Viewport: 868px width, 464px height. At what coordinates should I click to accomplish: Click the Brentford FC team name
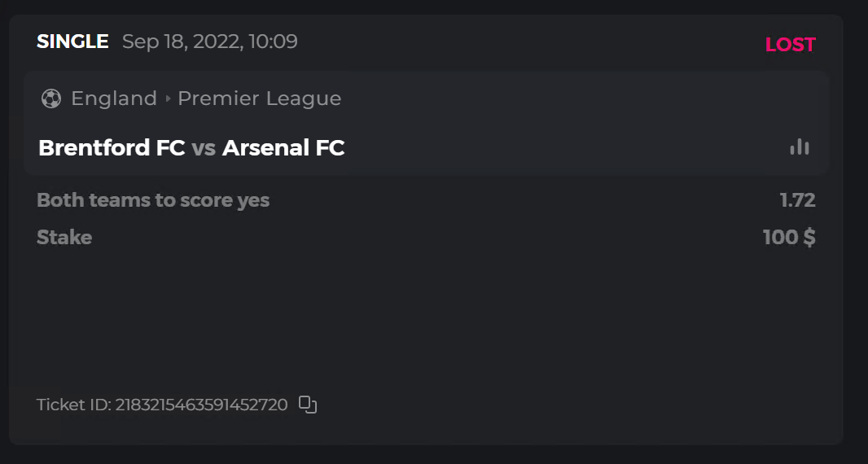pos(112,148)
